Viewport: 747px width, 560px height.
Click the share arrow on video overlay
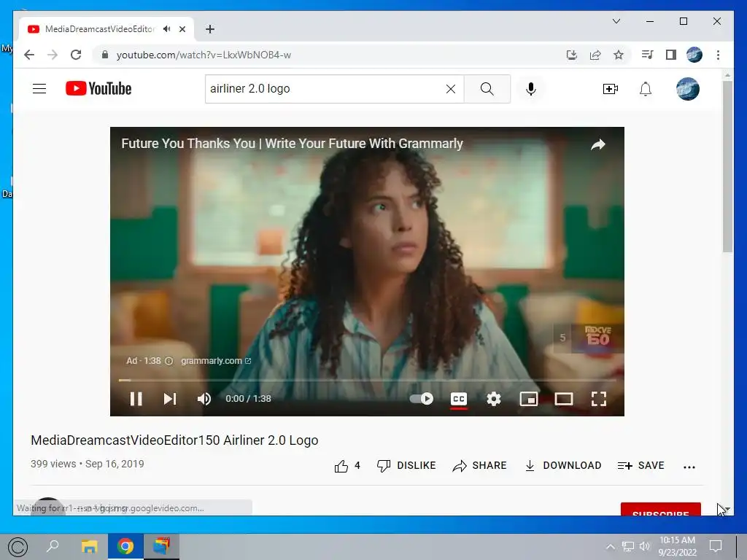click(x=598, y=144)
